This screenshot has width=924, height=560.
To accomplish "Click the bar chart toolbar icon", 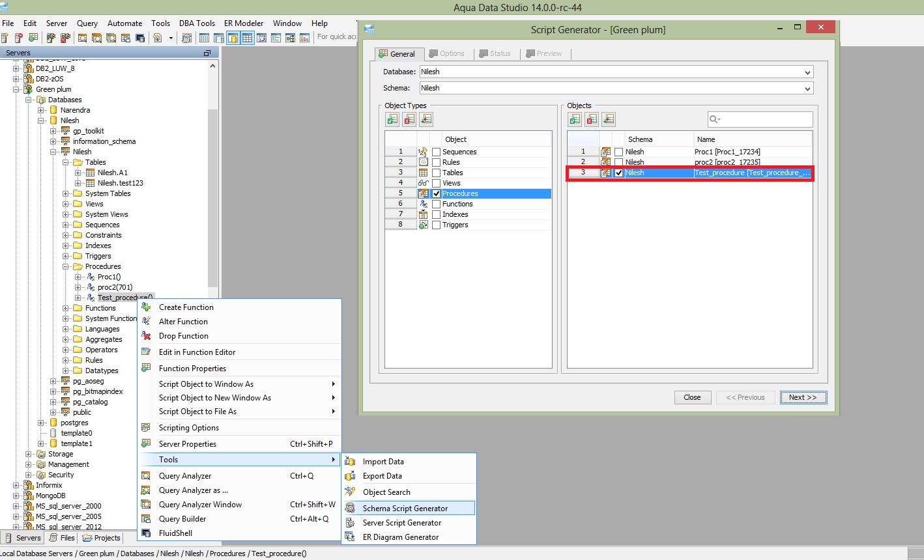I will pos(304,38).
